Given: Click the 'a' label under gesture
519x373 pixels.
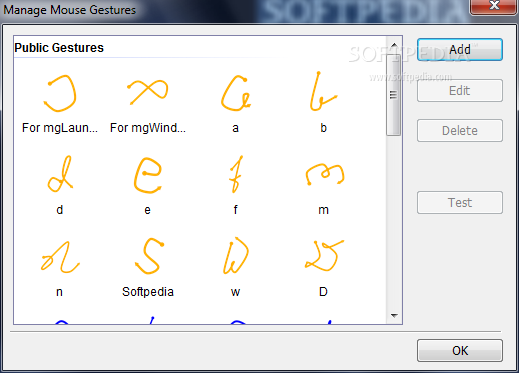Looking at the screenshot, I should [x=235, y=128].
